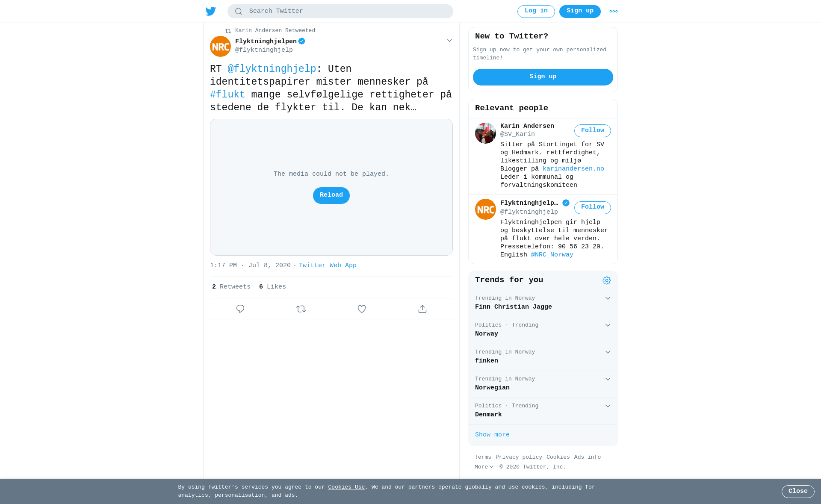Open Trends settings gear icon
The image size is (821, 504).
click(607, 280)
